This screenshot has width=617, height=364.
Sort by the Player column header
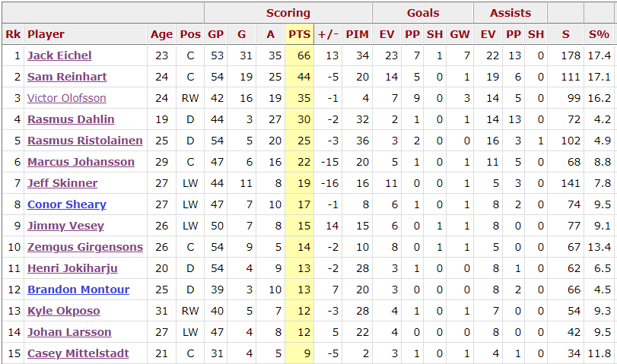pos(46,34)
